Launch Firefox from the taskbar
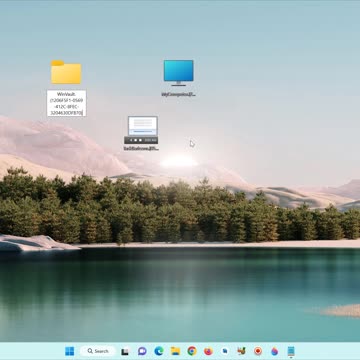360x360 pixels. 208,351
